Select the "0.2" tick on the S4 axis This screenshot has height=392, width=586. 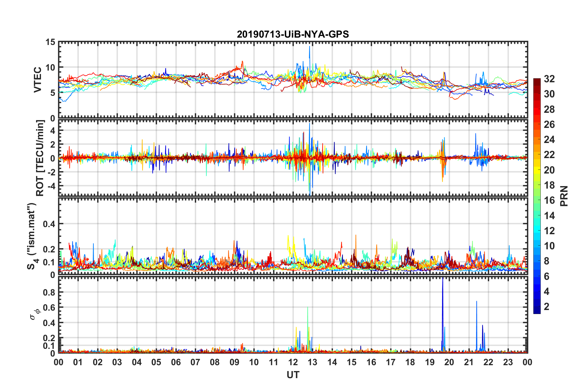(49, 249)
